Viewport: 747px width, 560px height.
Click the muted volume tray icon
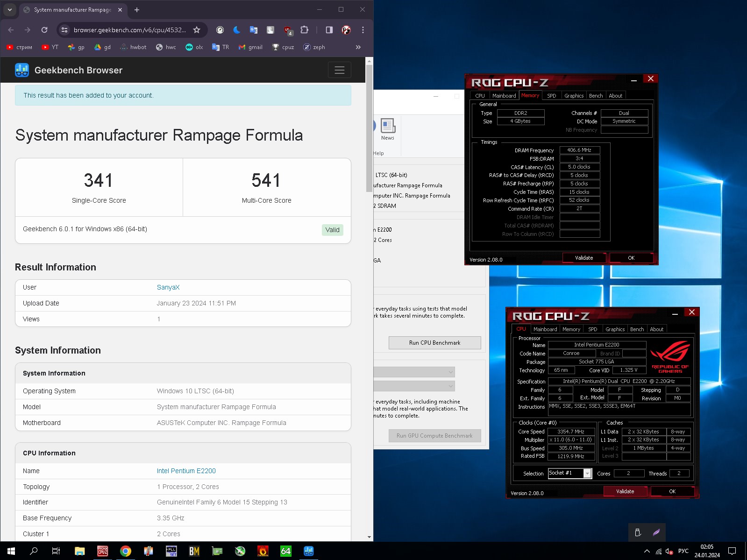pyautogui.click(x=669, y=551)
